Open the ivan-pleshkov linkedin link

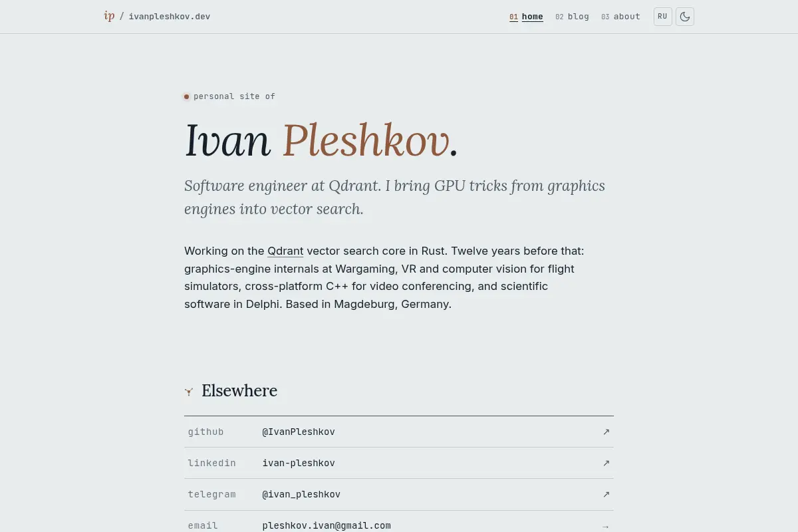pos(299,463)
